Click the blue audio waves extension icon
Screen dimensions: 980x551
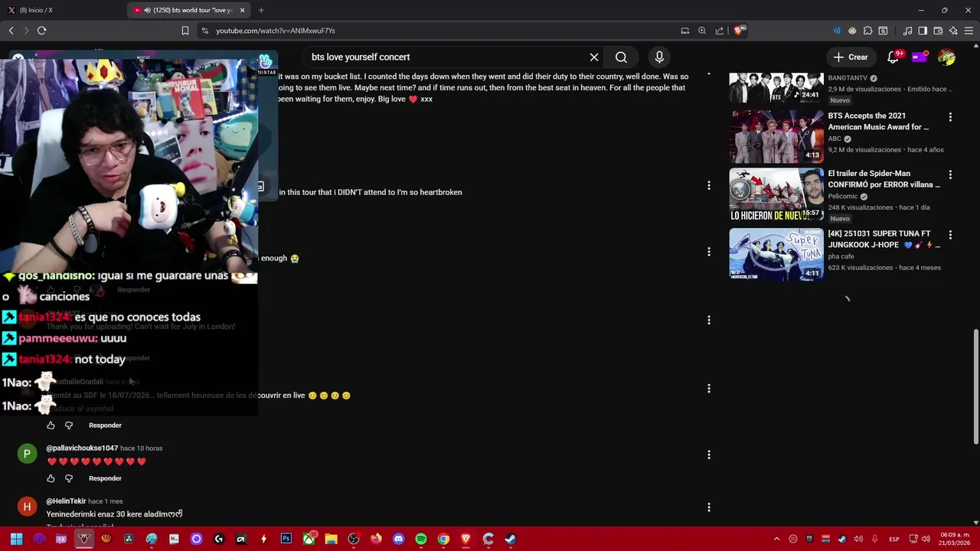click(837, 31)
